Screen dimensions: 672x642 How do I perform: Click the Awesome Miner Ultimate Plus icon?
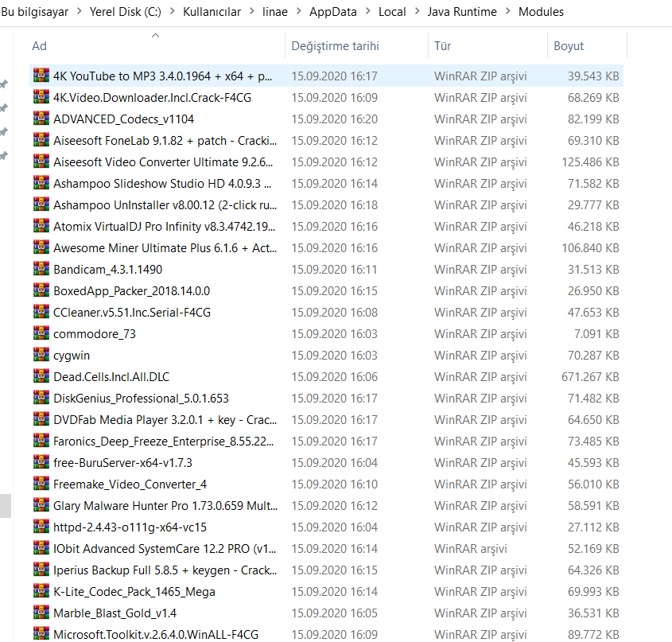point(41,247)
